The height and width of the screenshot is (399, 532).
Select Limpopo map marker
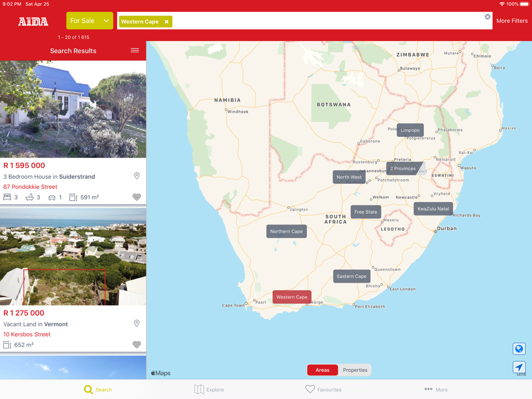click(410, 130)
